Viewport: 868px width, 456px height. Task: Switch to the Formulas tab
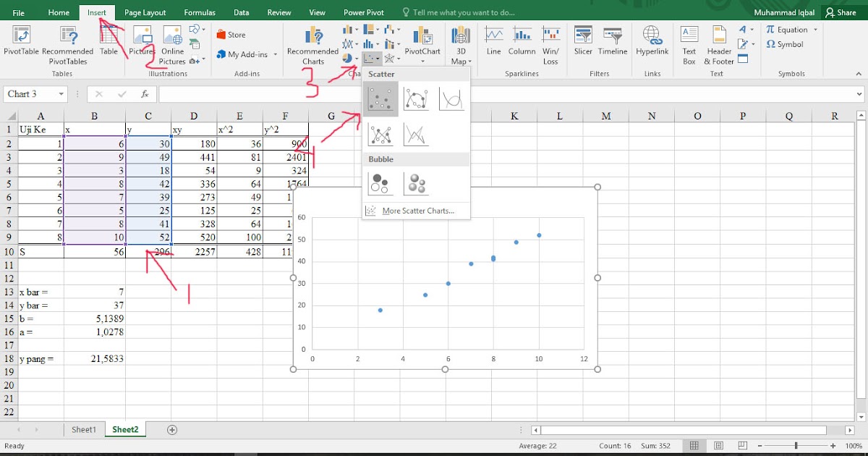point(200,12)
